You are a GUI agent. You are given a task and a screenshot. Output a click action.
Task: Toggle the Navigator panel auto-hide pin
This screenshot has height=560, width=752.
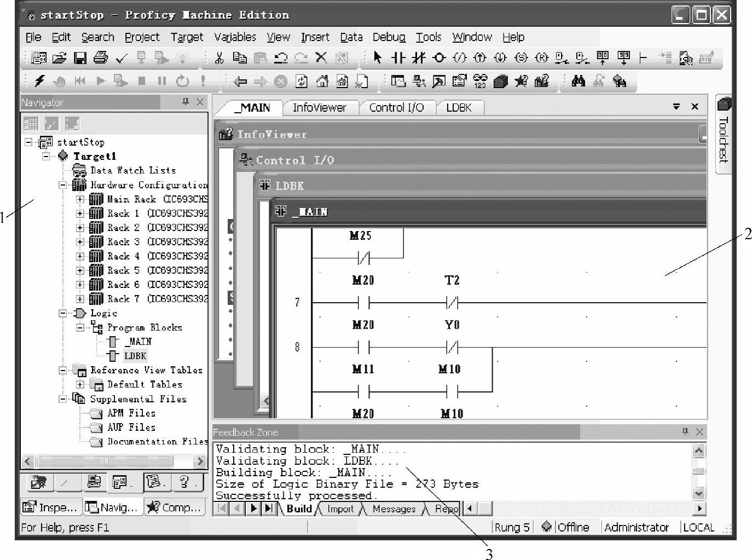(186, 101)
